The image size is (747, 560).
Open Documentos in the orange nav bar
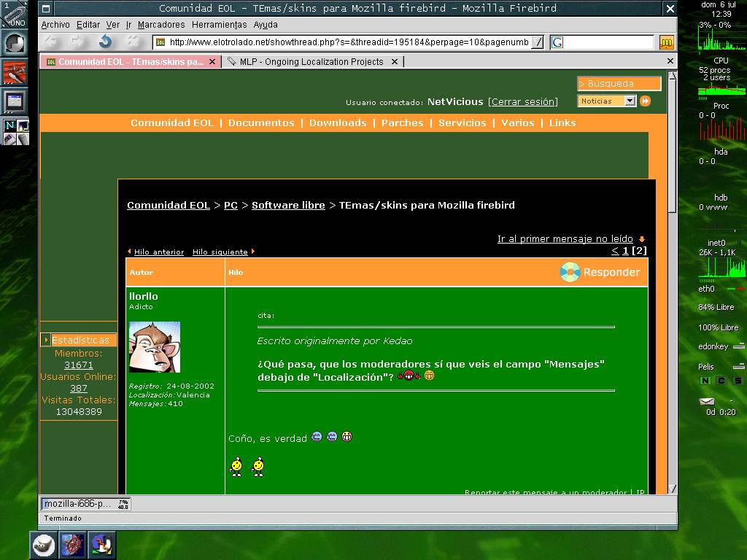click(261, 122)
